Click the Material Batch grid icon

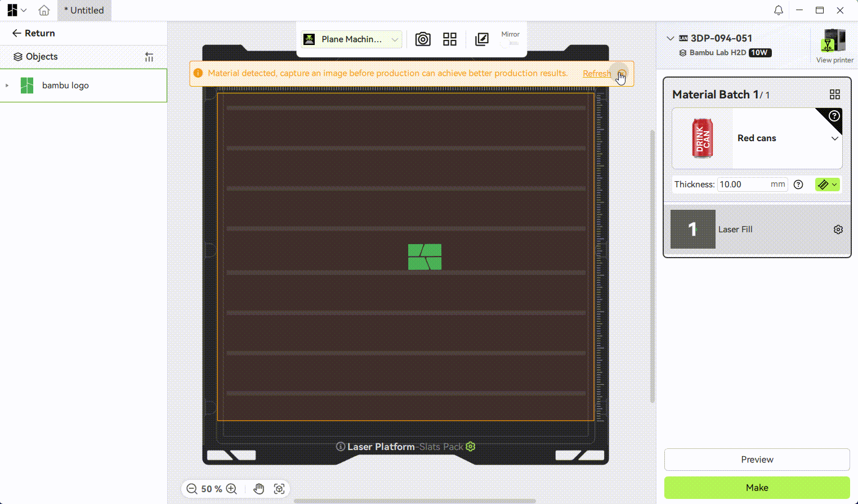(835, 94)
